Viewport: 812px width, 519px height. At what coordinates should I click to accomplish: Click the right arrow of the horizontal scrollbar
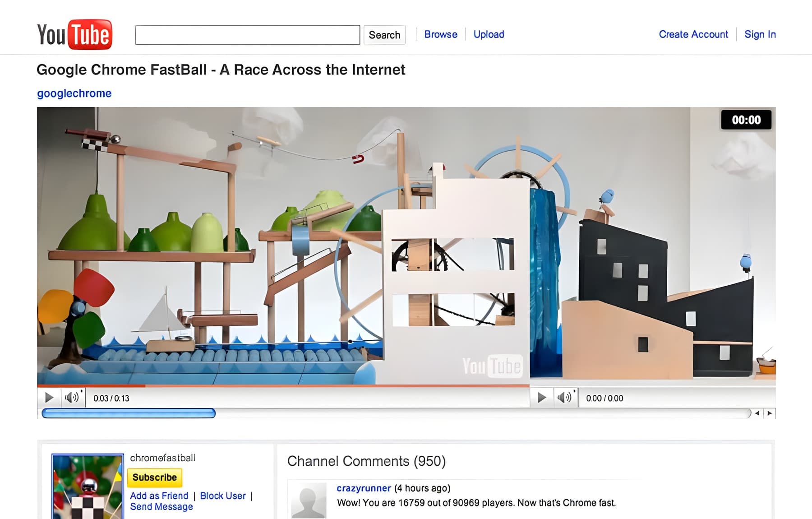point(770,413)
